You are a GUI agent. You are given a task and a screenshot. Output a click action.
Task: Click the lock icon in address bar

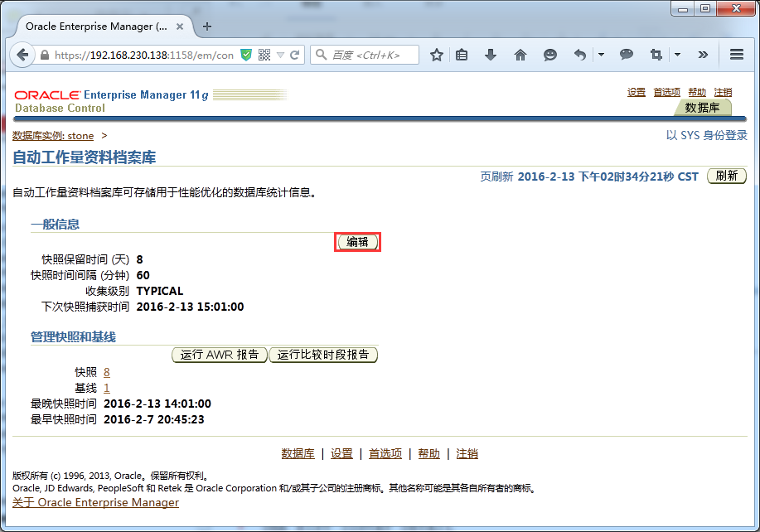coord(45,56)
